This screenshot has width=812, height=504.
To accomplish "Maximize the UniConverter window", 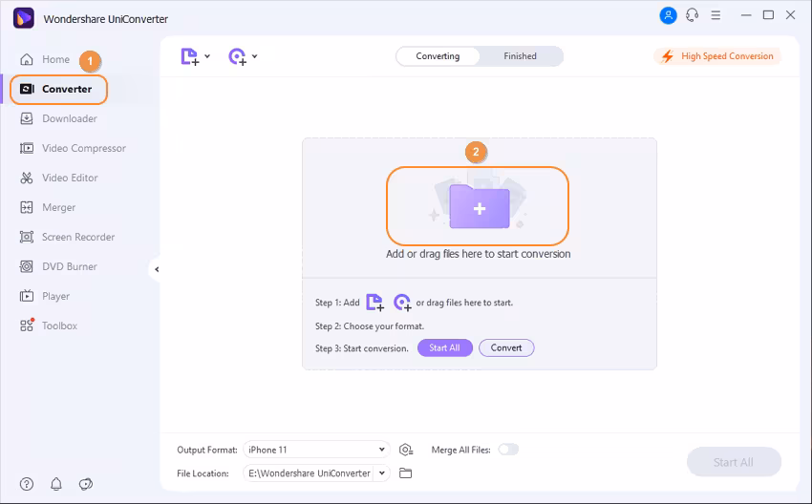I will [x=768, y=15].
